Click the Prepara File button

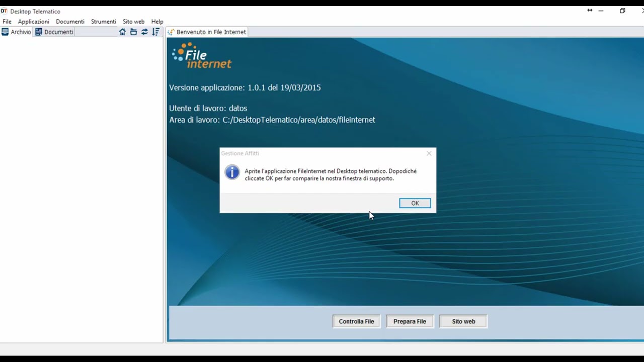[410, 321]
